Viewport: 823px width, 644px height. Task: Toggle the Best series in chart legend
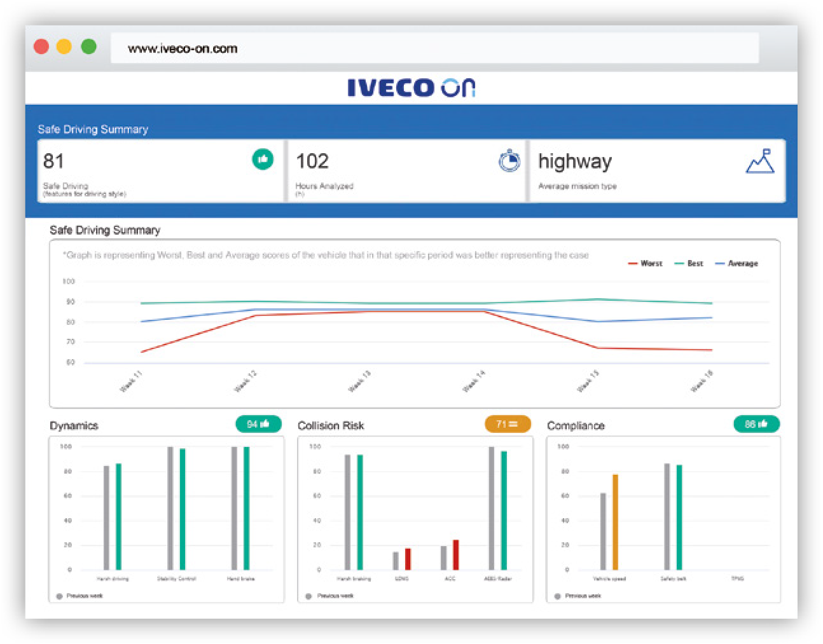click(689, 263)
